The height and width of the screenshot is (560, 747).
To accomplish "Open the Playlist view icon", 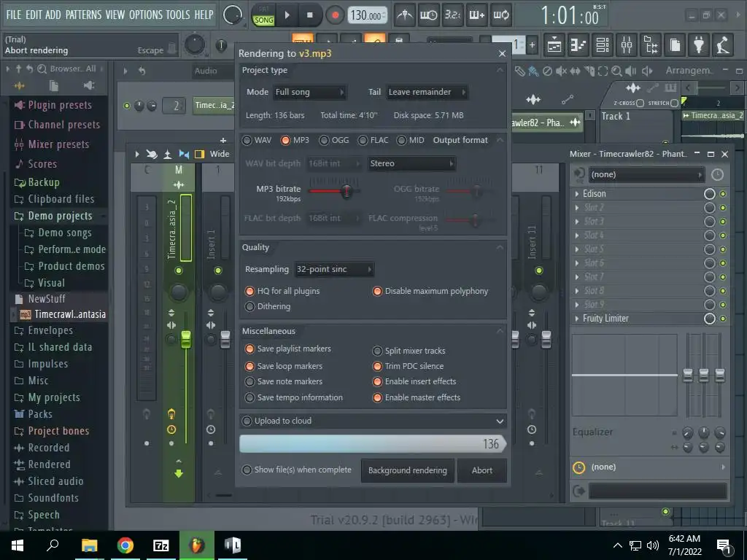I will point(554,44).
